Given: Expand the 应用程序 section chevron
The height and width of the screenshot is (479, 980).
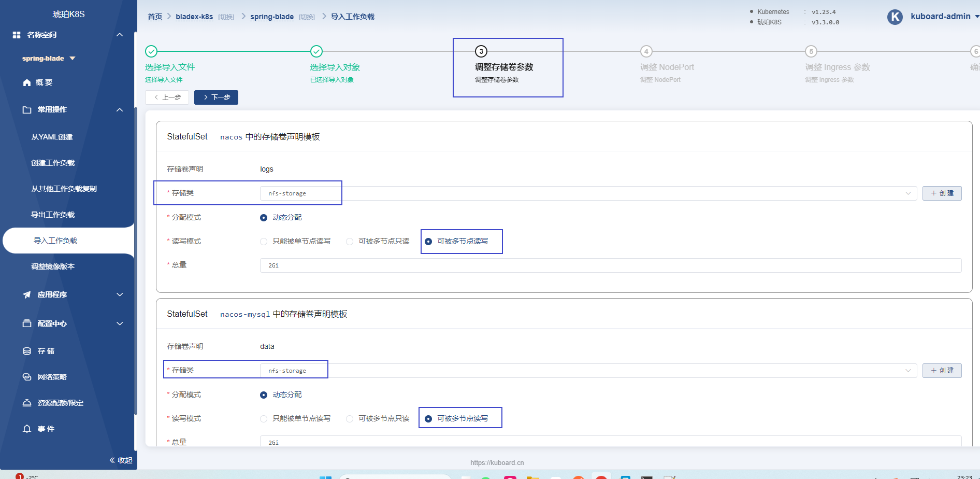Looking at the screenshot, I should tap(120, 294).
